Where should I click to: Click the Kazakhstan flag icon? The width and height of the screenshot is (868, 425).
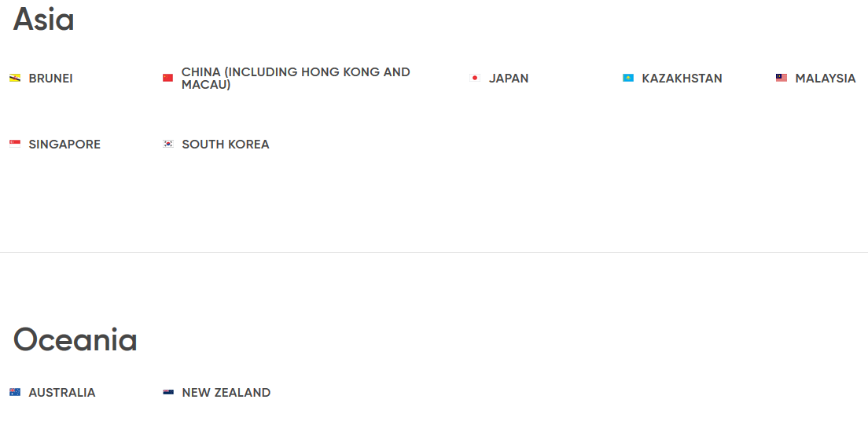click(x=627, y=78)
